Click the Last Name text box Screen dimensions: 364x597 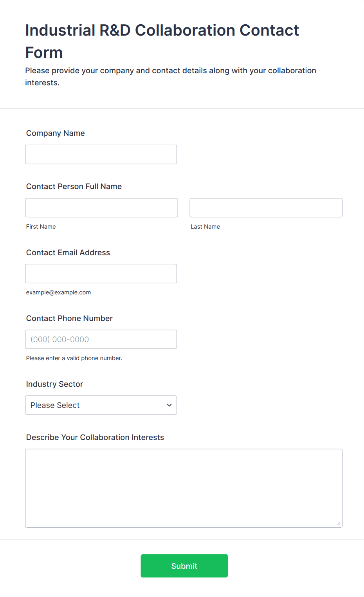coord(266,208)
